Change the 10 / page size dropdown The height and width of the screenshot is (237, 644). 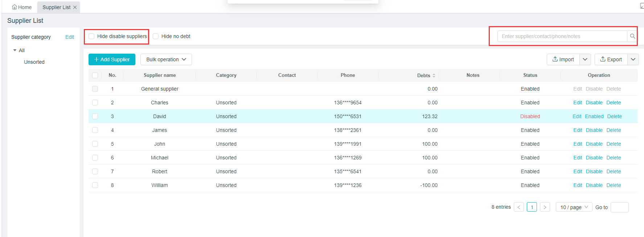tap(574, 207)
